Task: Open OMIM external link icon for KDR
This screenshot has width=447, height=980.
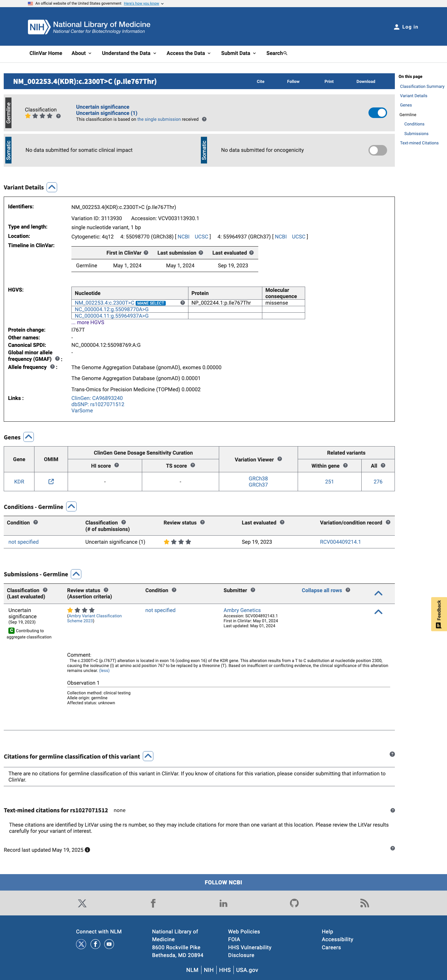Action: click(51, 481)
